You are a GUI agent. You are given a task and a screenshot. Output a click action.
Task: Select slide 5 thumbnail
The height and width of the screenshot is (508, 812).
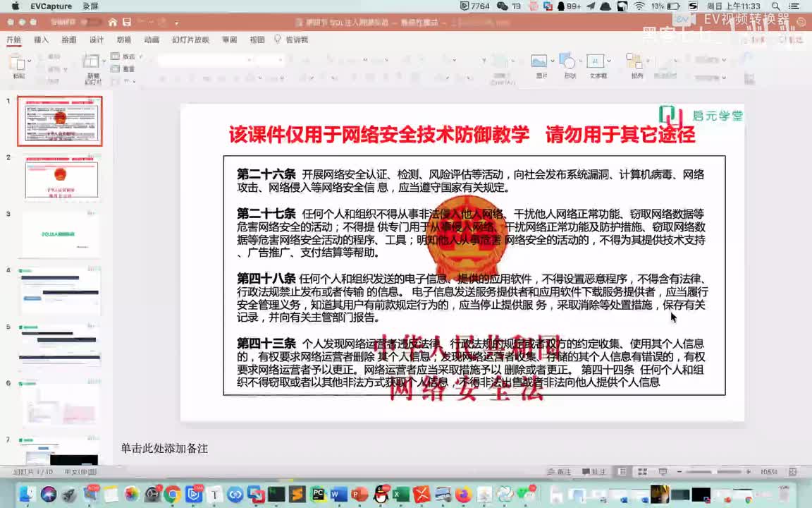click(61, 347)
